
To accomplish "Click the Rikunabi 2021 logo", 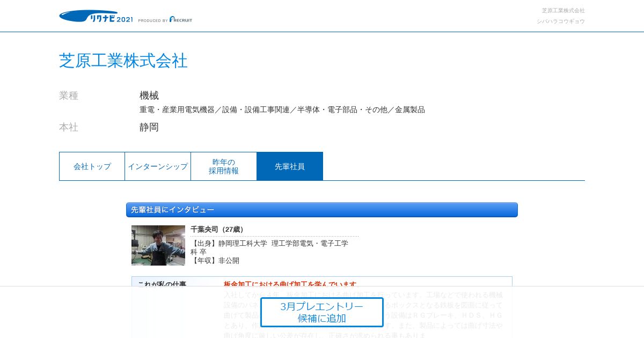I will pos(96,16).
